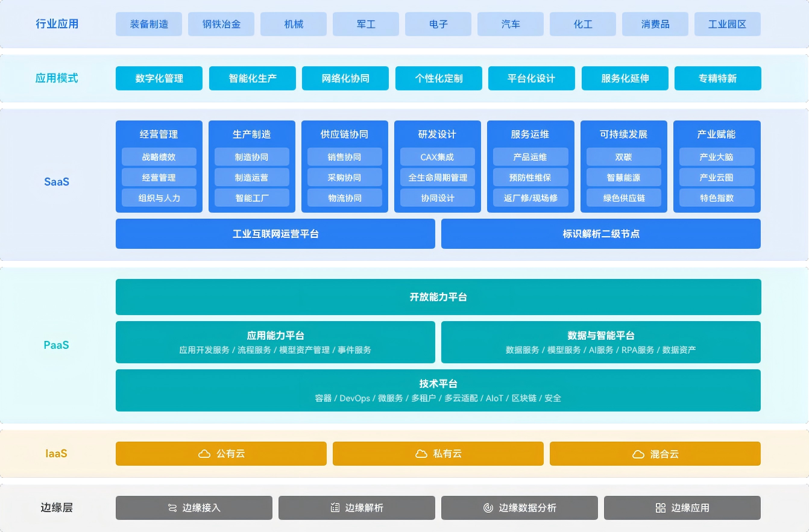Viewport: 809px width, 532px height.
Task: Click the 边缘层 layer label
Action: (x=57, y=508)
